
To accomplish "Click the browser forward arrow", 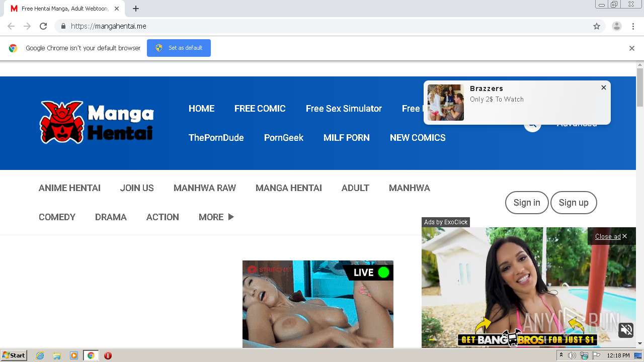I will [27, 26].
